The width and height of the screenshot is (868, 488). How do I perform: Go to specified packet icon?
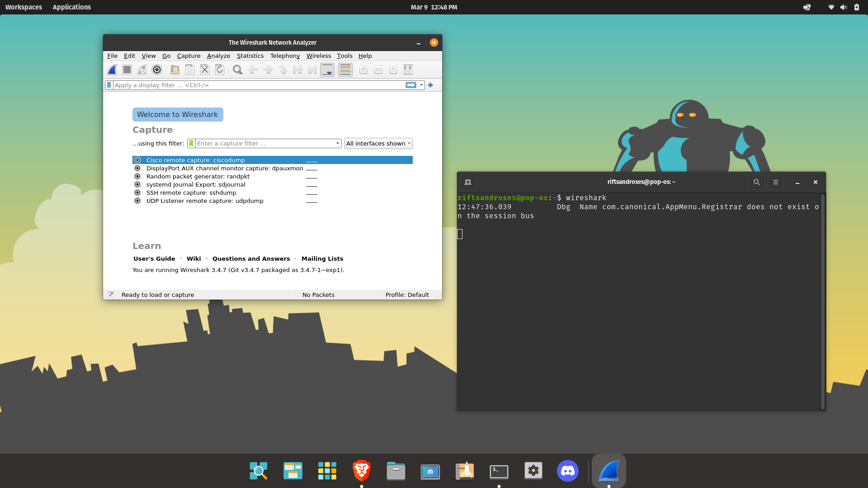(283, 70)
